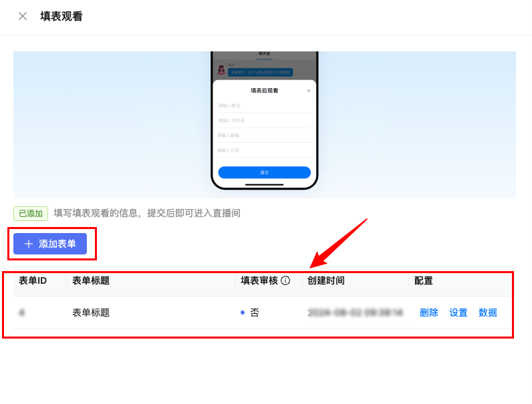The width and height of the screenshot is (532, 404).
Task: Click the phone preview banner image
Action: (265, 125)
